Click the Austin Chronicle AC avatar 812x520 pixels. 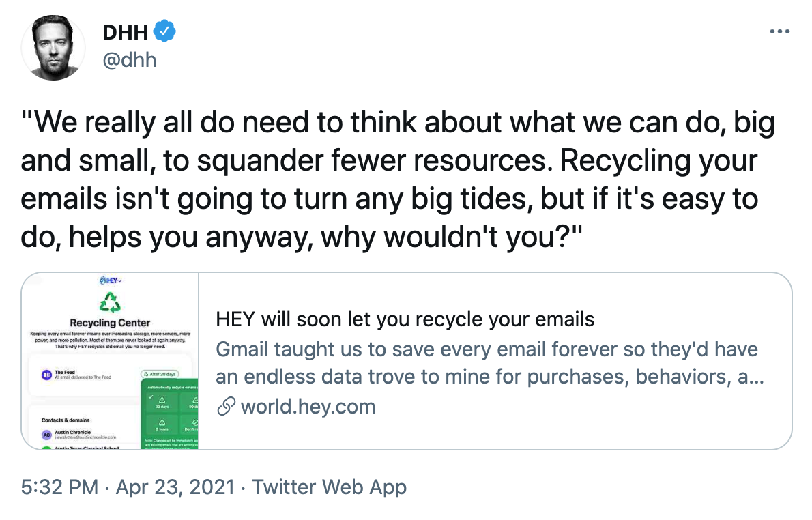click(x=46, y=435)
